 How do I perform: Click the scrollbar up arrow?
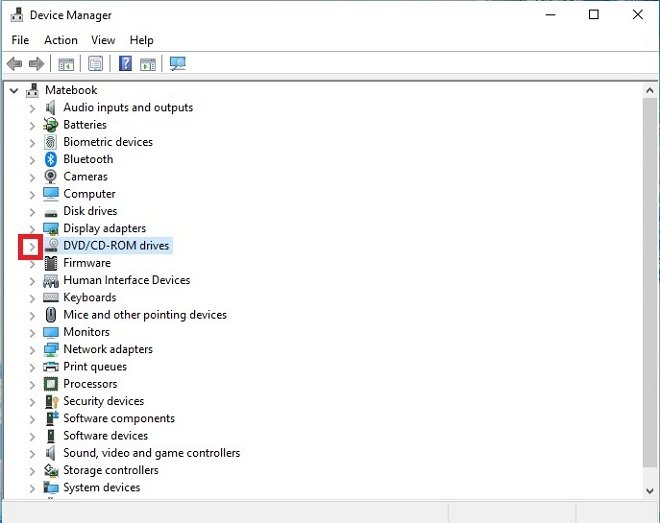point(649,90)
